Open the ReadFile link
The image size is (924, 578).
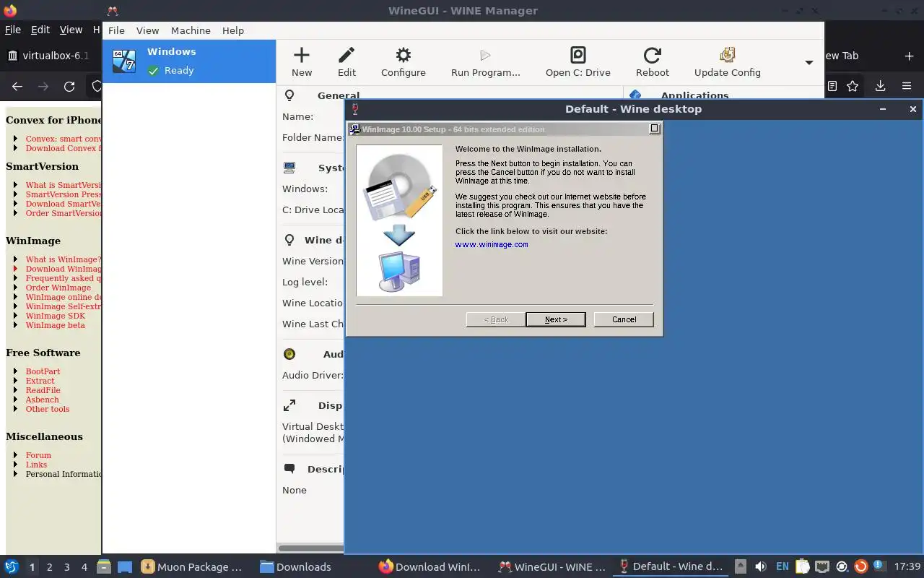(x=43, y=390)
